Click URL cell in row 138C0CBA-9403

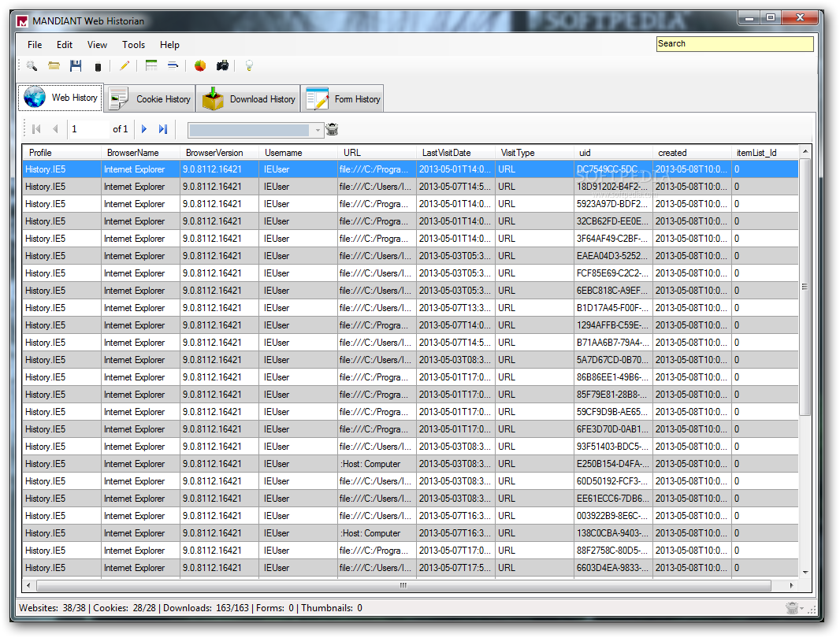377,533
